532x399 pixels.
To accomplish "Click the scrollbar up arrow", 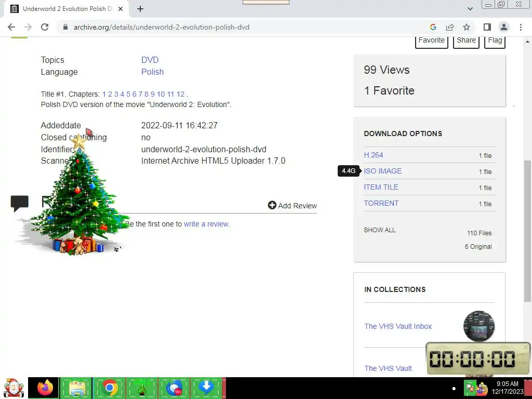I will click(527, 42).
